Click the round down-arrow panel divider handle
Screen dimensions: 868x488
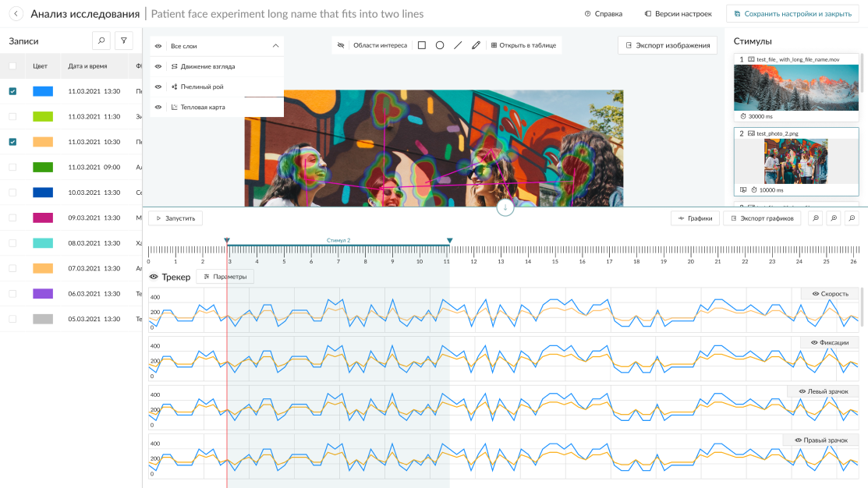click(x=505, y=207)
